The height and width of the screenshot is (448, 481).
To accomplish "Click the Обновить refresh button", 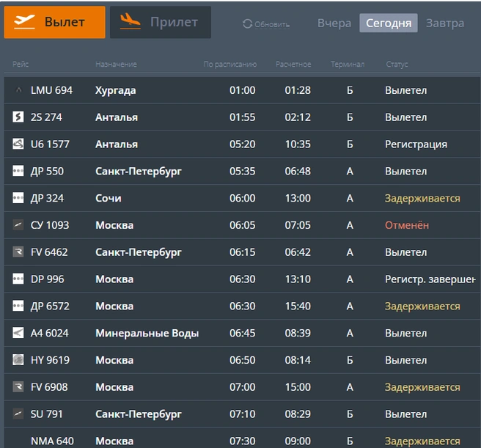I will [x=266, y=24].
